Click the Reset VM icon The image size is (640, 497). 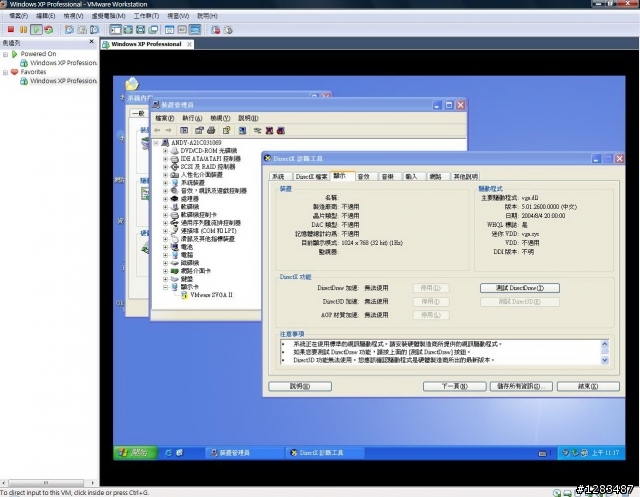(x=49, y=29)
